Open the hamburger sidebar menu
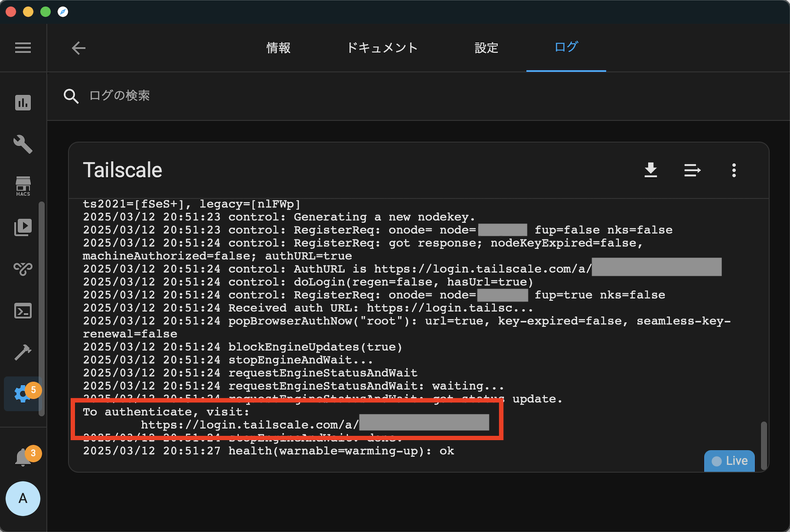Screen dimensions: 790x532 pos(23,48)
